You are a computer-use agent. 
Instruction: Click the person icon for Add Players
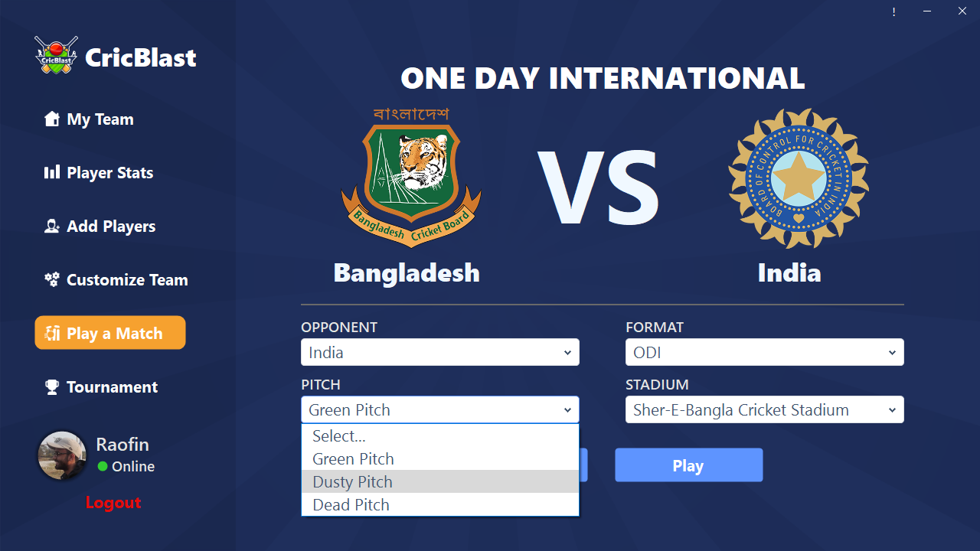(51, 226)
